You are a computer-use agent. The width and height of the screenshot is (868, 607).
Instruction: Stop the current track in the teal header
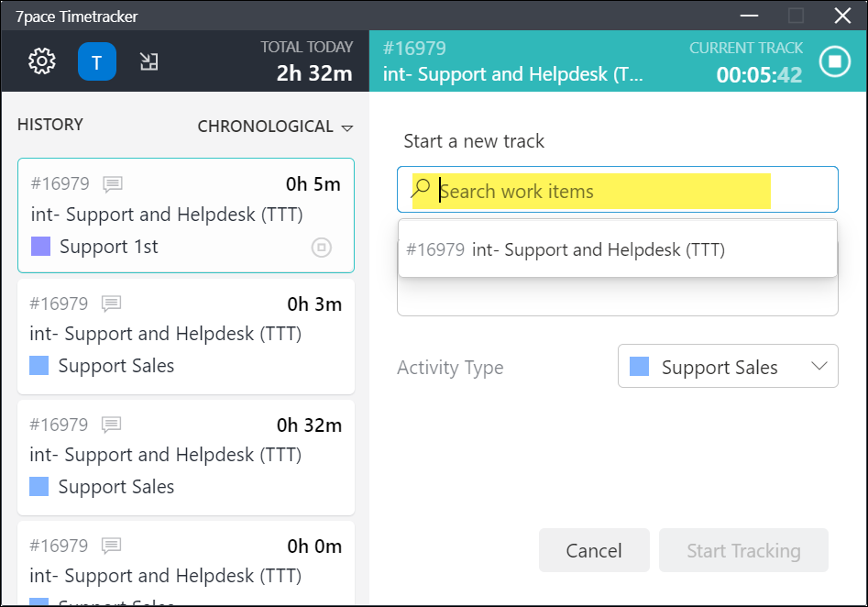[x=835, y=61]
